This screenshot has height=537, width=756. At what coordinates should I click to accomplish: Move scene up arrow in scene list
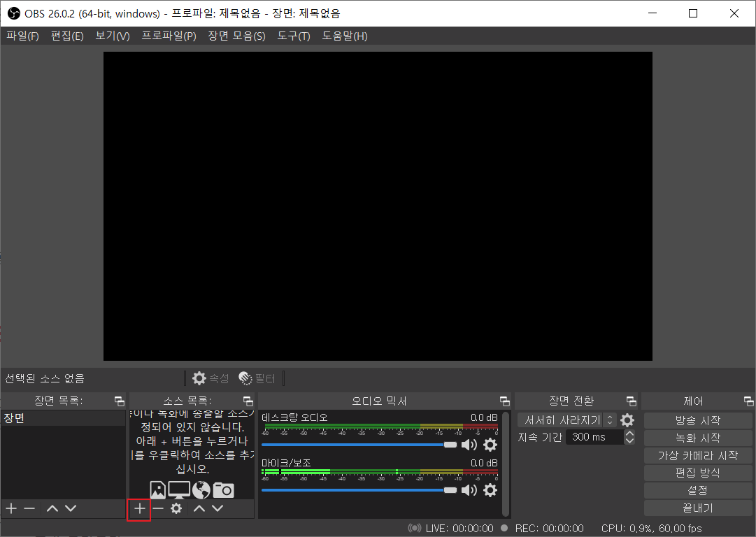pyautogui.click(x=52, y=508)
